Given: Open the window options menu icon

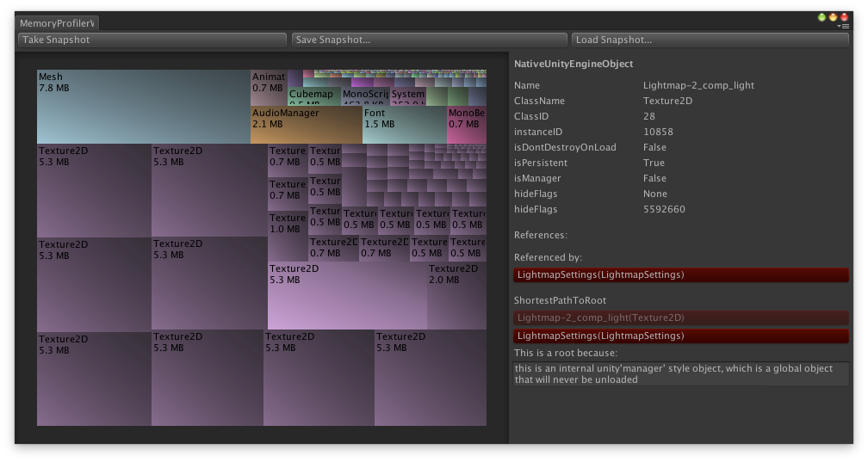Looking at the screenshot, I should pos(845,27).
